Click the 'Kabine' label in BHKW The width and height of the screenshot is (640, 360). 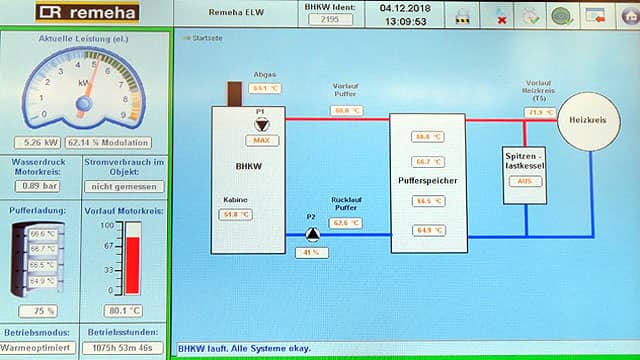coord(236,200)
